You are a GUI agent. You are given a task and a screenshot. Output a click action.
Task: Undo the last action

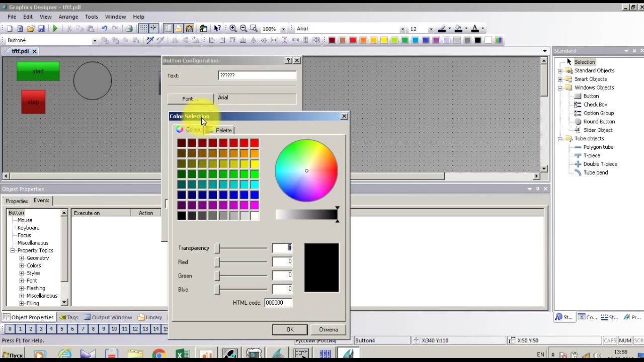pos(104,29)
